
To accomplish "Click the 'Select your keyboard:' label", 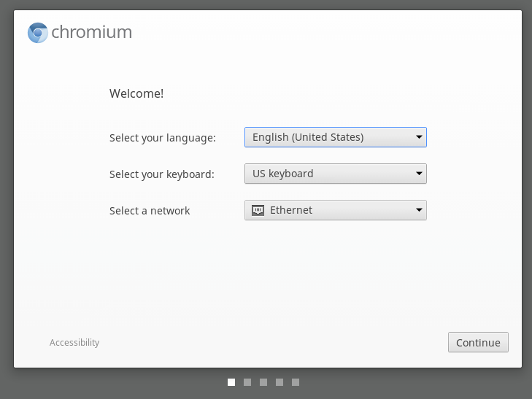I will tap(162, 174).
